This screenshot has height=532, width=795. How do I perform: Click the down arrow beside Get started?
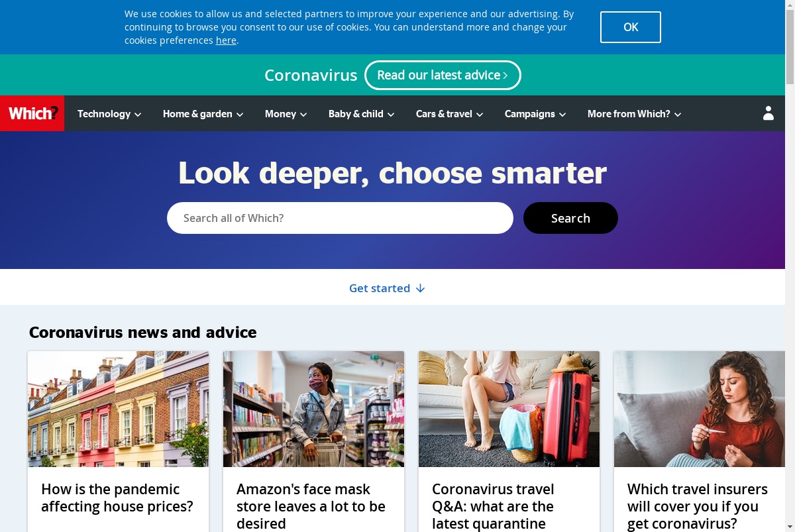(420, 288)
